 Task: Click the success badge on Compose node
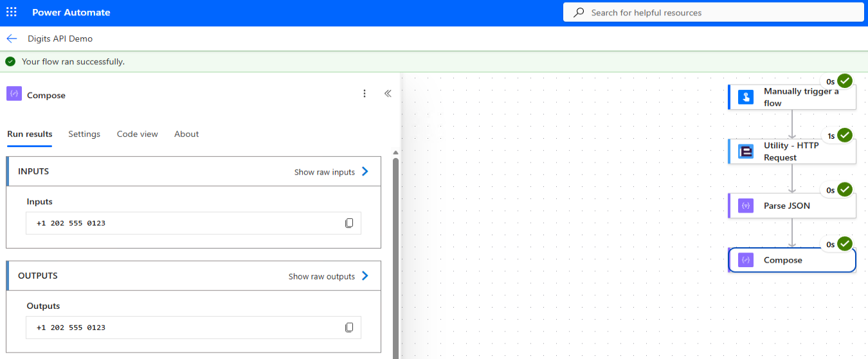[x=845, y=244]
